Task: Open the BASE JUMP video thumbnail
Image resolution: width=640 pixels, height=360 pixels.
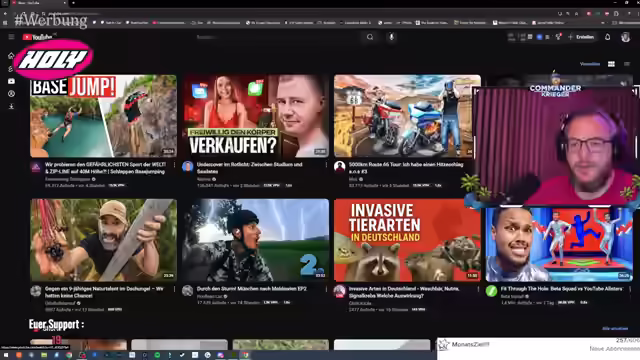Action: point(103,116)
